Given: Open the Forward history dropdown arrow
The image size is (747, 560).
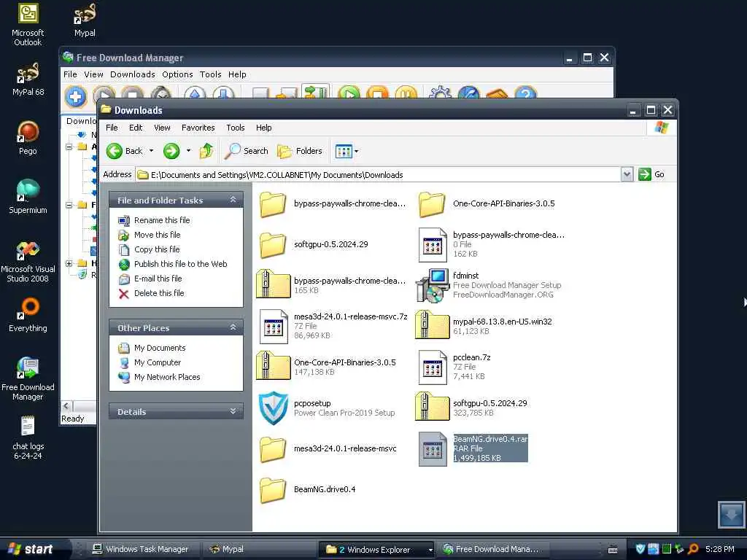Looking at the screenshot, I should (x=189, y=151).
